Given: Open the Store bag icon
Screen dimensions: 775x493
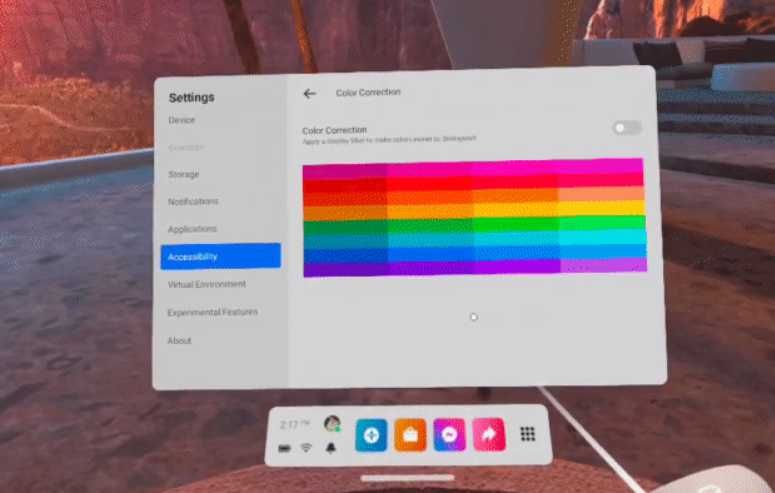Looking at the screenshot, I should pyautogui.click(x=410, y=435).
